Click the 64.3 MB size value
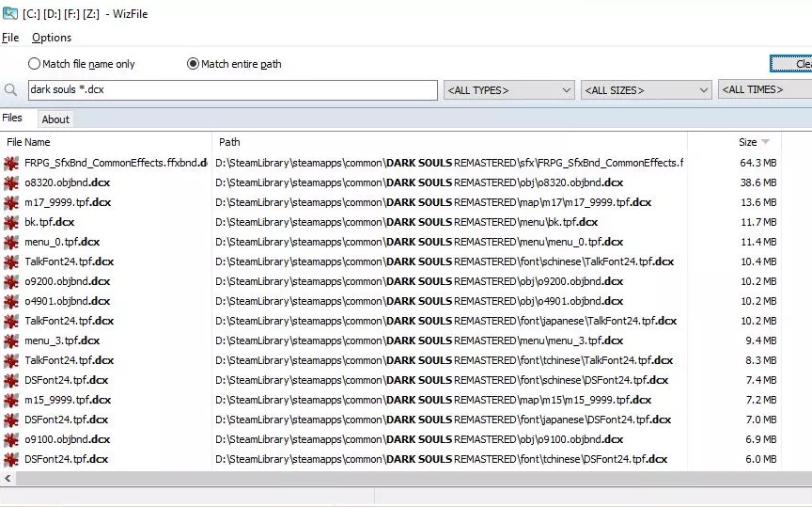This screenshot has height=507, width=812. pos(758,163)
